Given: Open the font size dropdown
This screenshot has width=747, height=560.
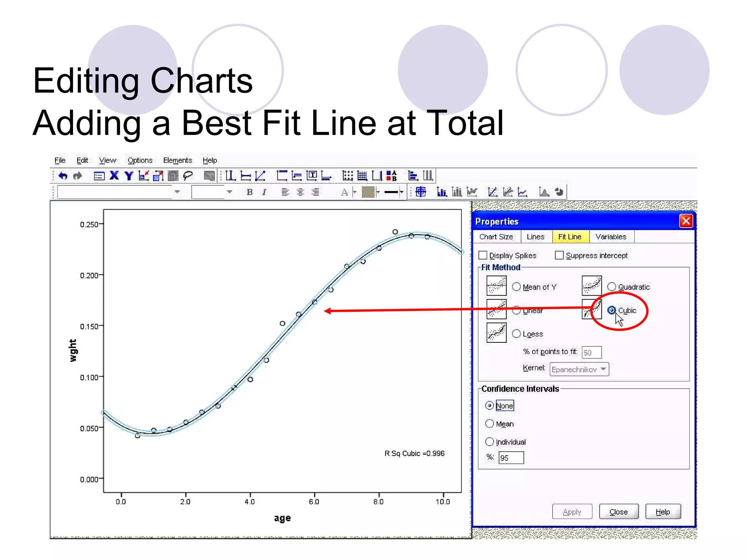Looking at the screenshot, I should tap(229, 192).
